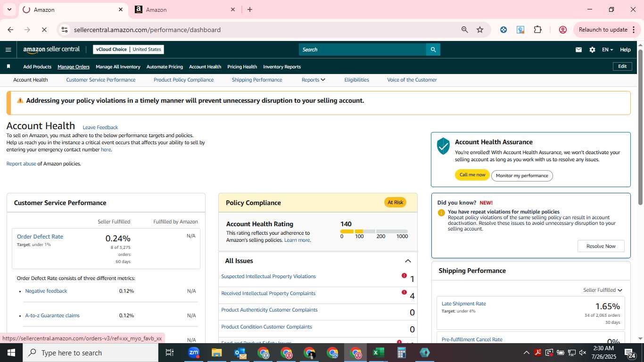Click the volume muted tray icon
Screen dimensions: 644x362
point(583,353)
